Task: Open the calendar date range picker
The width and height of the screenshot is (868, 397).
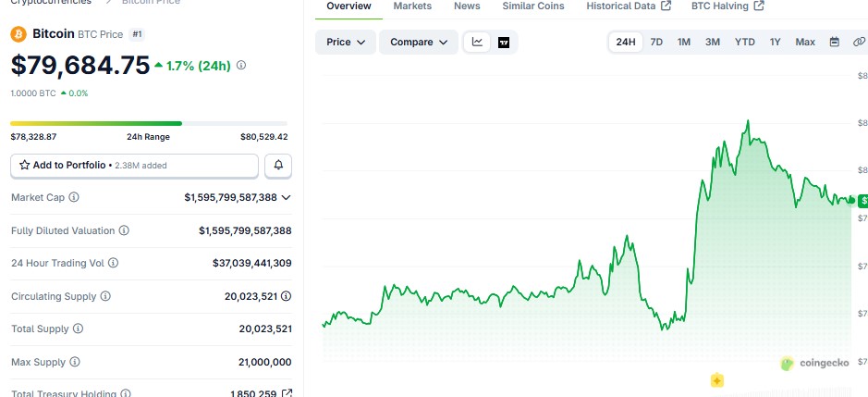Action: coord(834,42)
